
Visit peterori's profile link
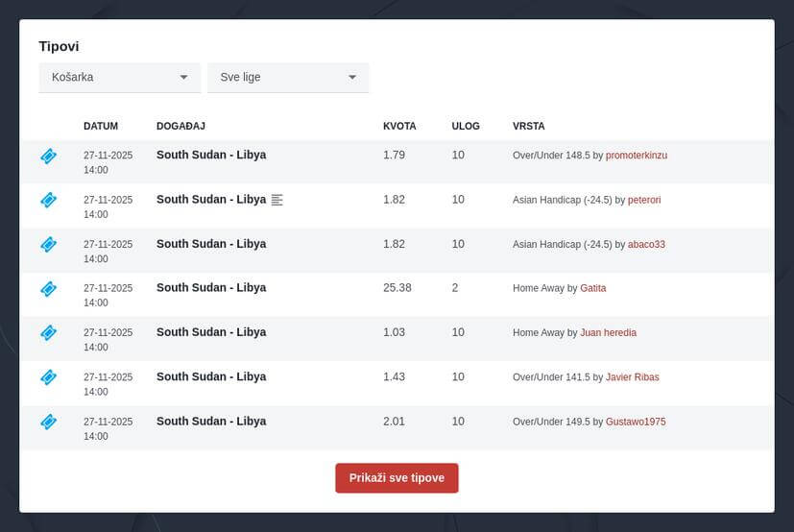(x=644, y=200)
